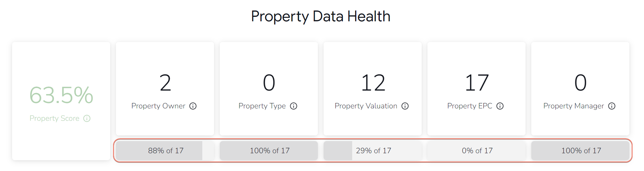
Task: Click the Property Manager count of 0
Action: click(580, 83)
